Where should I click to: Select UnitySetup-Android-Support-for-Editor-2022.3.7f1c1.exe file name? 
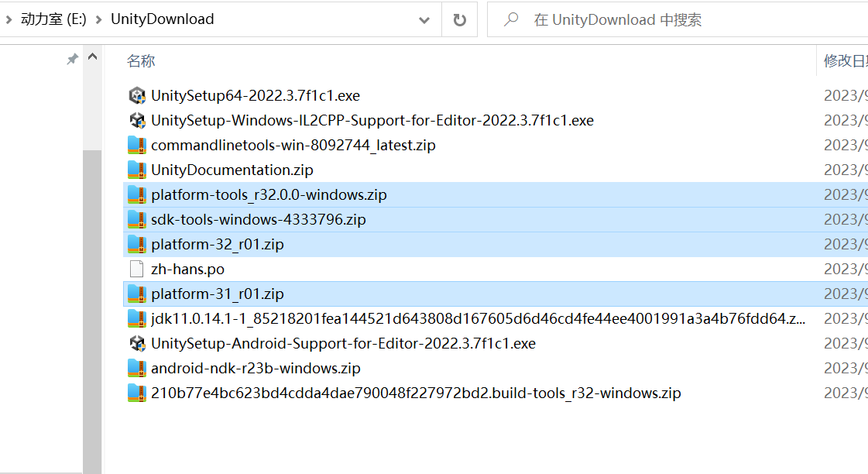click(343, 344)
